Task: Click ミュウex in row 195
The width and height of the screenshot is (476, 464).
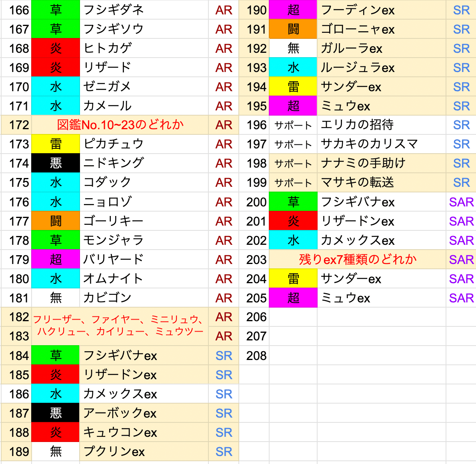Action: (382, 106)
